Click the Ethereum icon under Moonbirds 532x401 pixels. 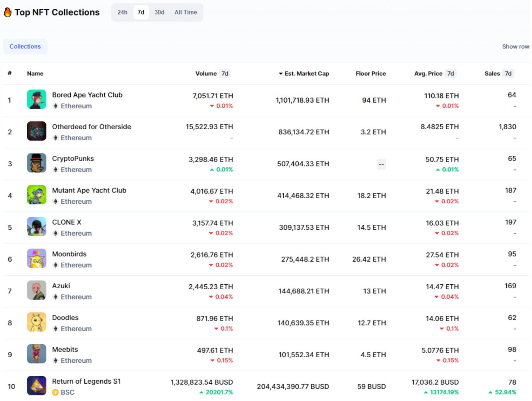point(56,265)
